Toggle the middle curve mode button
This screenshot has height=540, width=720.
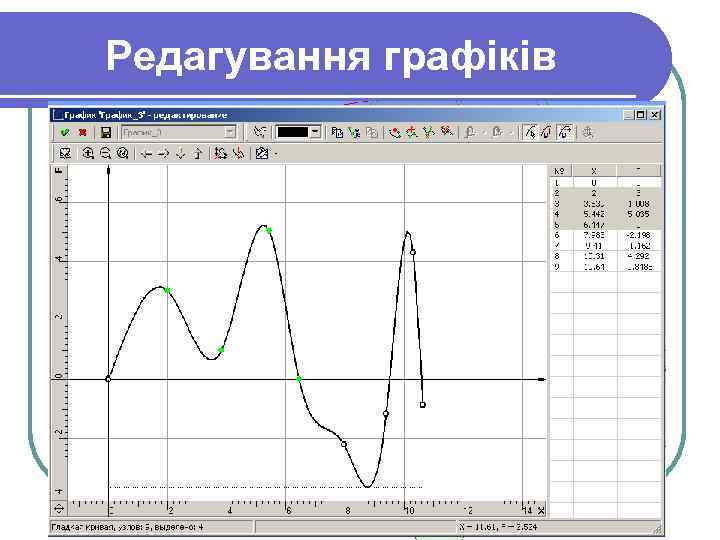546,132
